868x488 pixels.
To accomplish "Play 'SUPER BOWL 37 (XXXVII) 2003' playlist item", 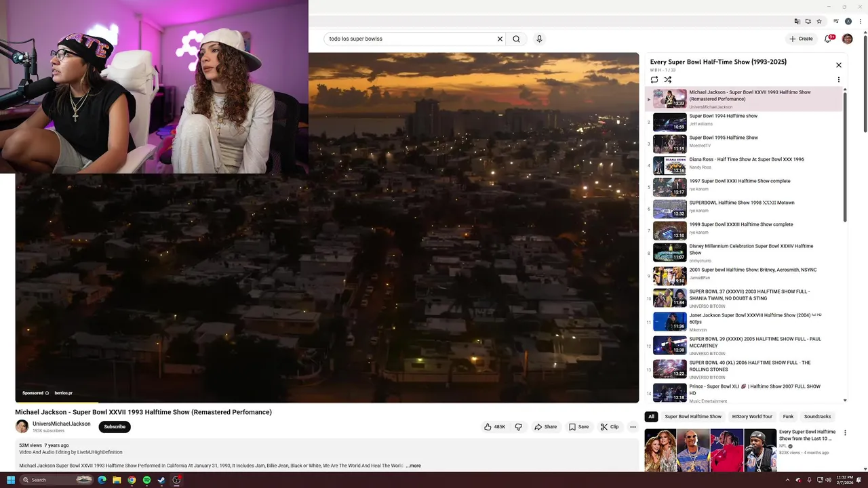I will pos(744,298).
